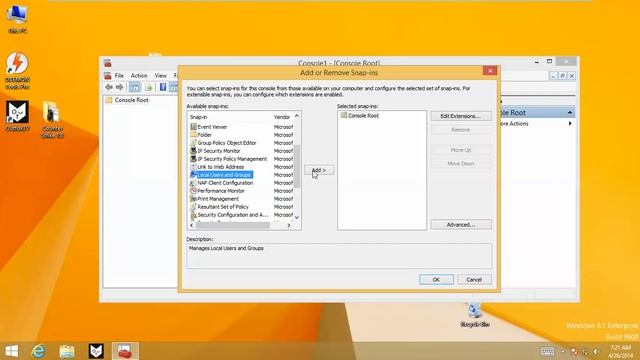
Task: Click the greyed-out Move Up button
Action: pyautogui.click(x=460, y=150)
